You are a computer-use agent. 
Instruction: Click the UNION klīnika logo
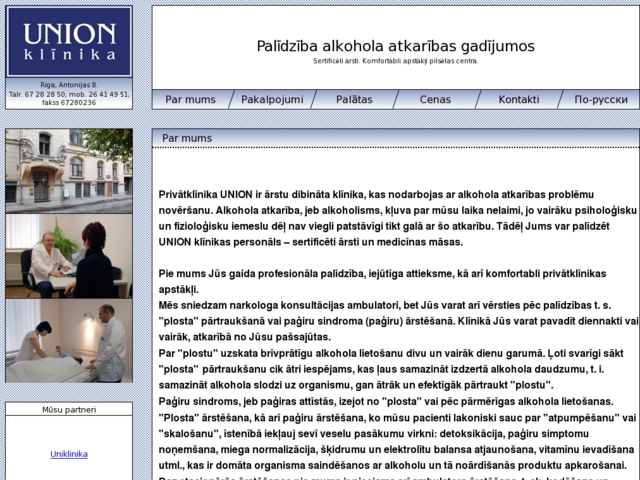68,42
